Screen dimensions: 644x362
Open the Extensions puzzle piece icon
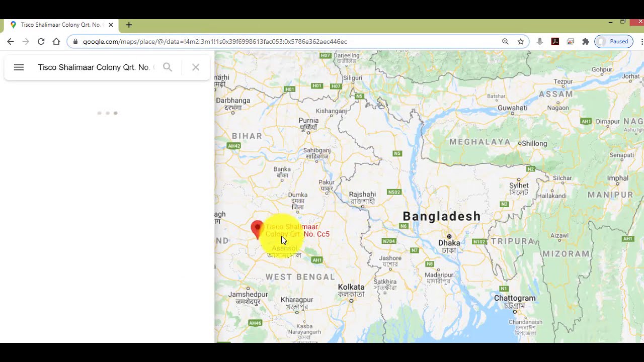[x=586, y=42]
